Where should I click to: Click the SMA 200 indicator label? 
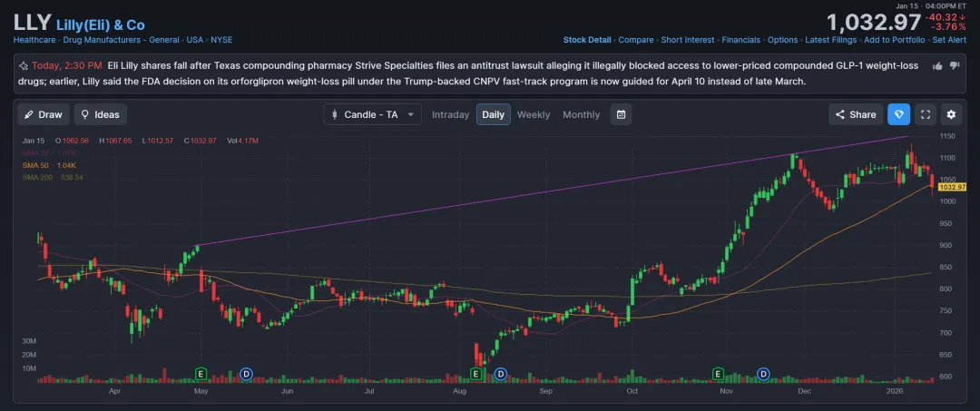pyautogui.click(x=54, y=178)
